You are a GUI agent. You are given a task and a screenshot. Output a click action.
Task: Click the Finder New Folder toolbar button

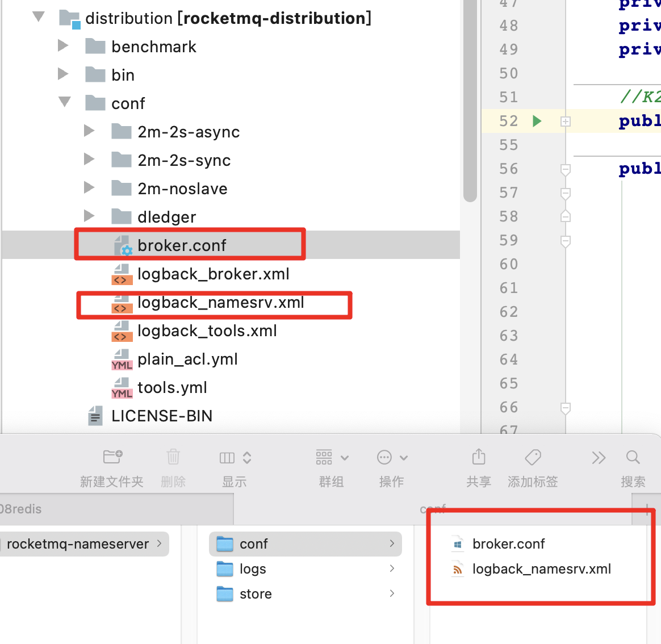[112, 468]
